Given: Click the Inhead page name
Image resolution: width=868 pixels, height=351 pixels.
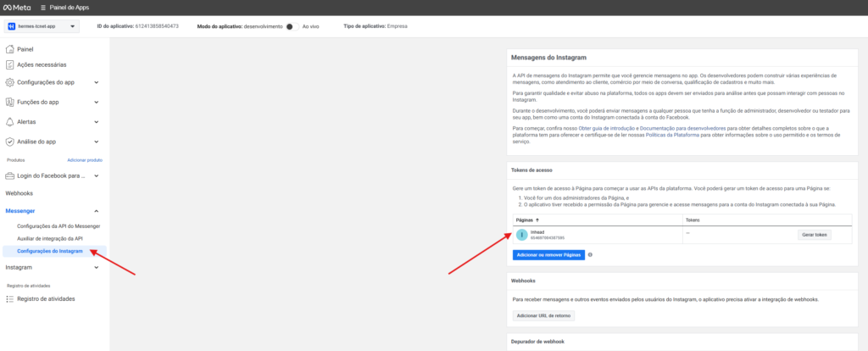Looking at the screenshot, I should (537, 232).
